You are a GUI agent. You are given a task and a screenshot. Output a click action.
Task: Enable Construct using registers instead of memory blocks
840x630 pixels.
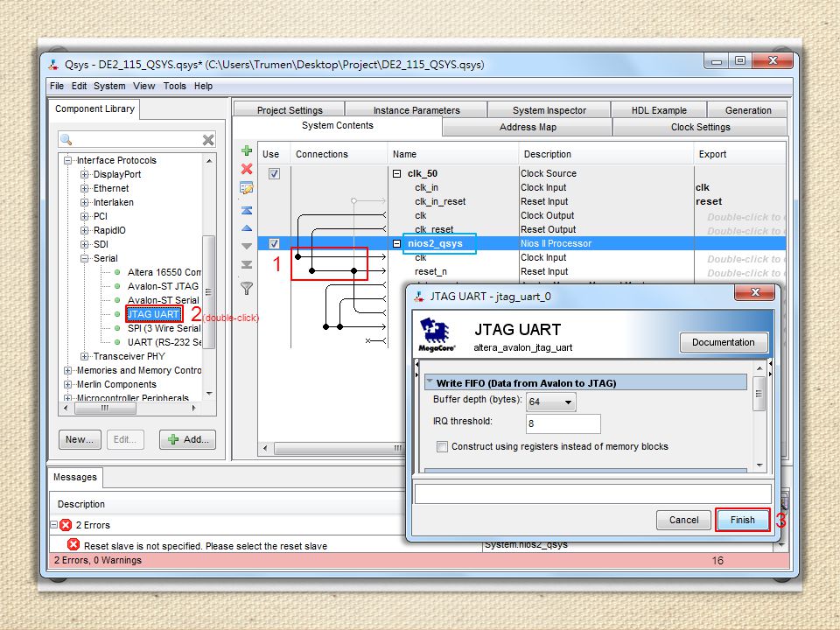[x=442, y=447]
